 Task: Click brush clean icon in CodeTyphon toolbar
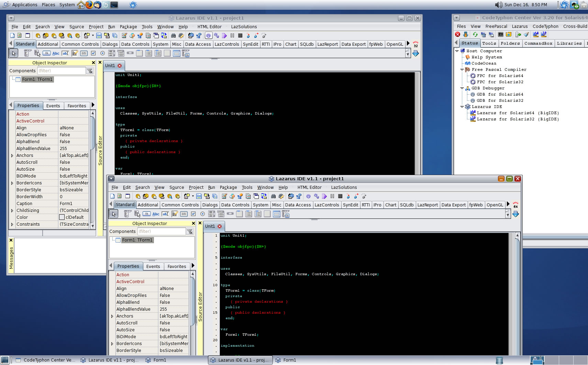pos(526,34)
